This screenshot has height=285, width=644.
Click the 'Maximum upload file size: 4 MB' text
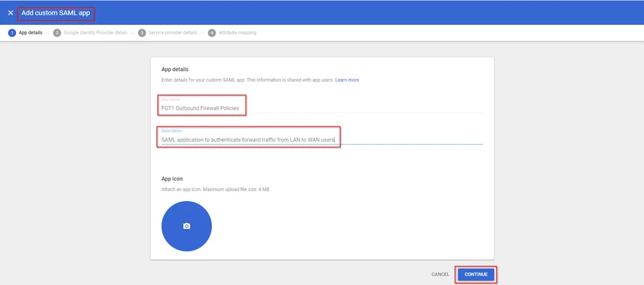236,190
